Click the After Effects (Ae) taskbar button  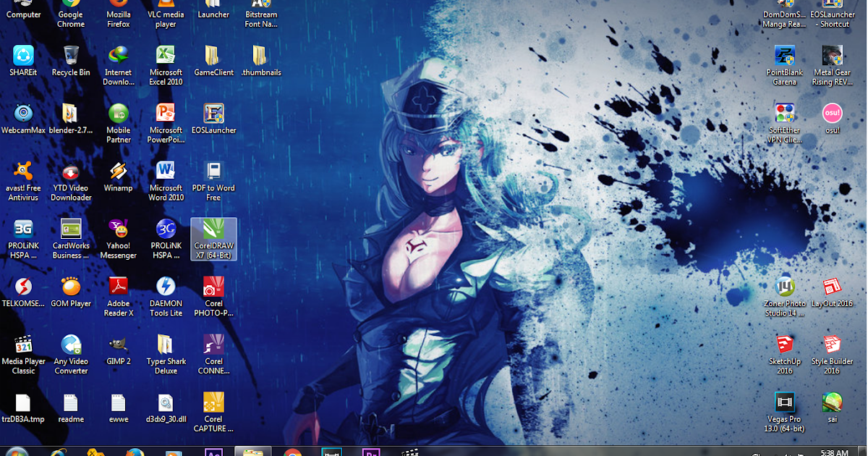[x=213, y=451]
